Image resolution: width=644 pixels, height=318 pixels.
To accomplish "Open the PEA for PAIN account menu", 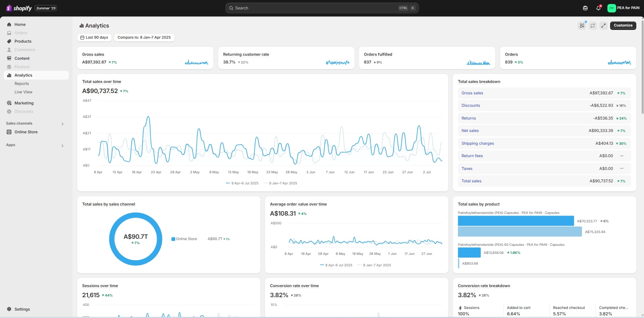I will (x=624, y=8).
